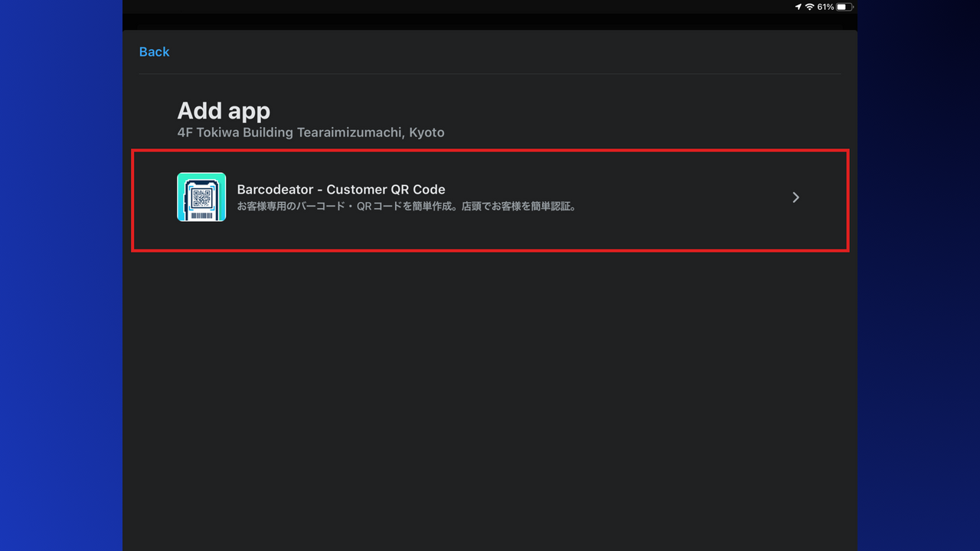Open the Barcodeator app icon
The image size is (980, 551).
[201, 197]
